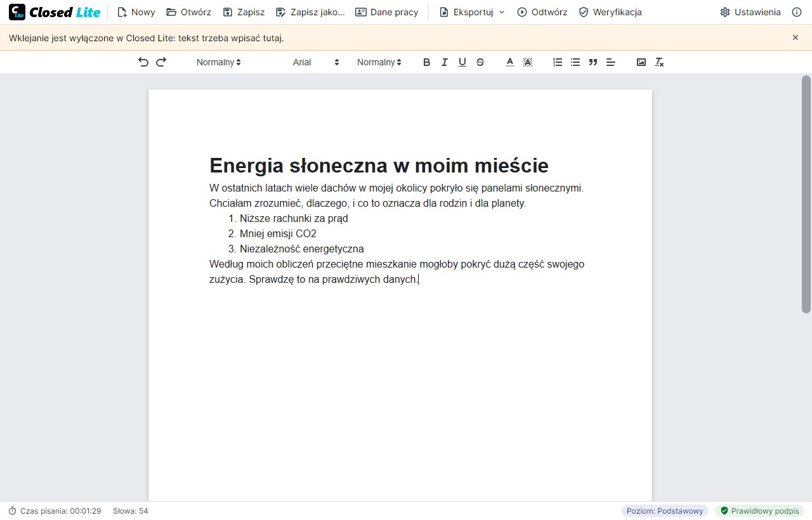Click the Czas pisania timer text

click(60, 510)
